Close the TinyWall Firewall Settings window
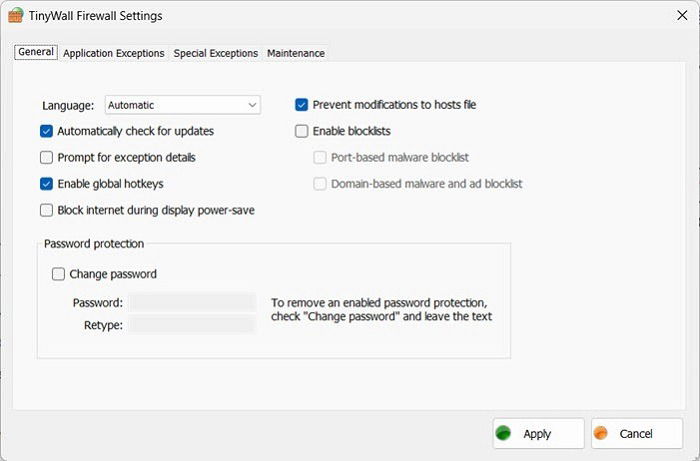Image resolution: width=700 pixels, height=461 pixels. [682, 15]
